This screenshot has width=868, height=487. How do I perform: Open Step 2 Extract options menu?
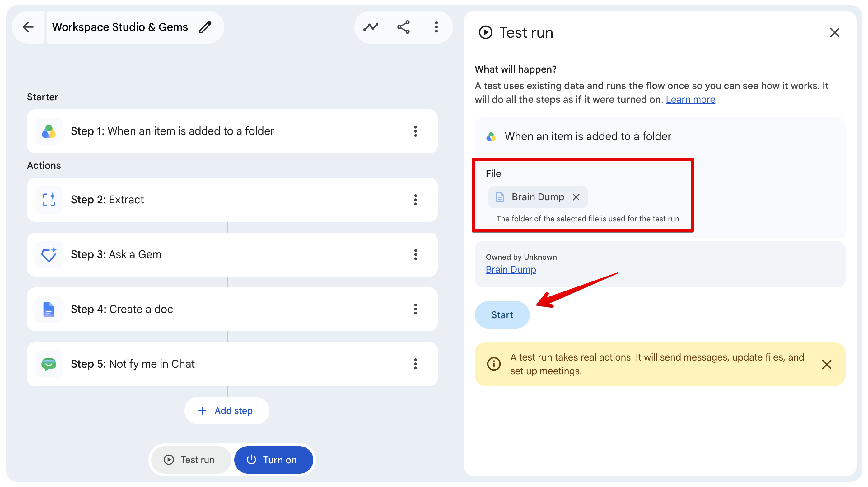pyautogui.click(x=415, y=200)
